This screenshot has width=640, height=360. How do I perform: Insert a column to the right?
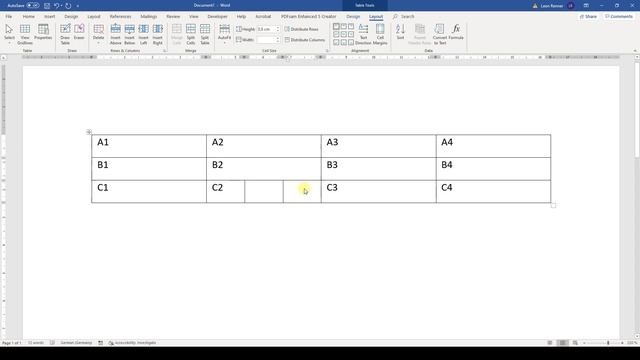[158, 34]
